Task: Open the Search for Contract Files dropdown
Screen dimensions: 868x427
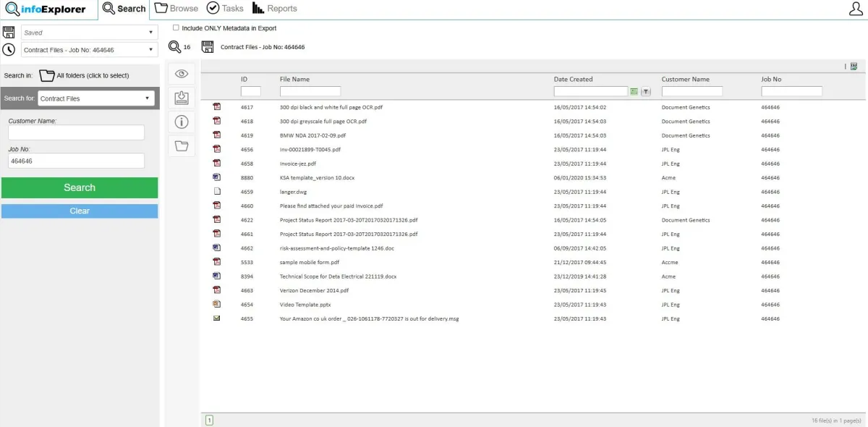Action: [149, 98]
